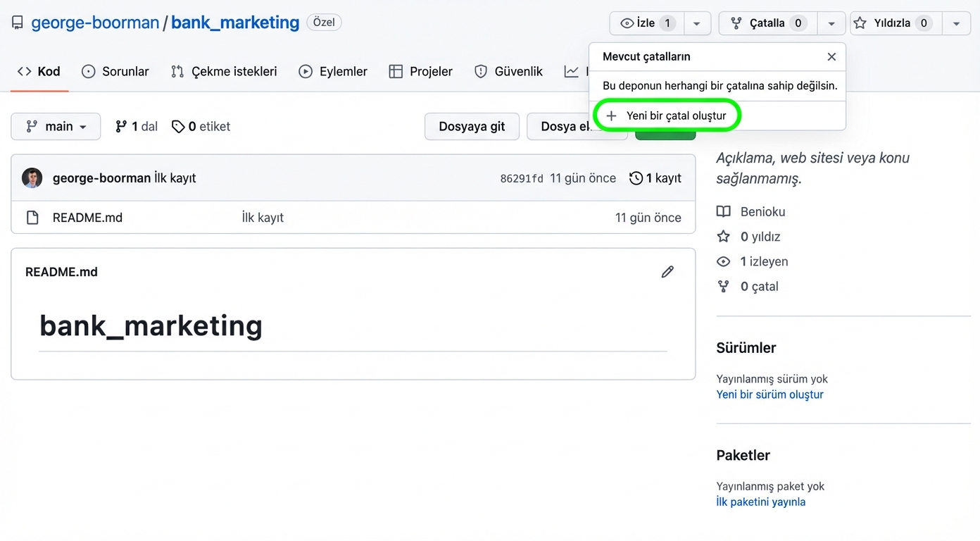Click the Dosyaya git search button
This screenshot has width=980, height=541.
[472, 127]
